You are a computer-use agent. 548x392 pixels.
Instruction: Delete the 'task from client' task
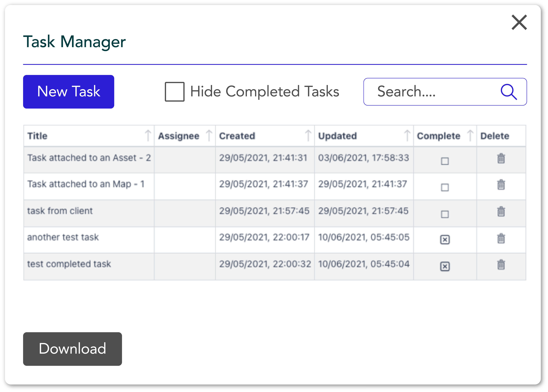pyautogui.click(x=501, y=212)
